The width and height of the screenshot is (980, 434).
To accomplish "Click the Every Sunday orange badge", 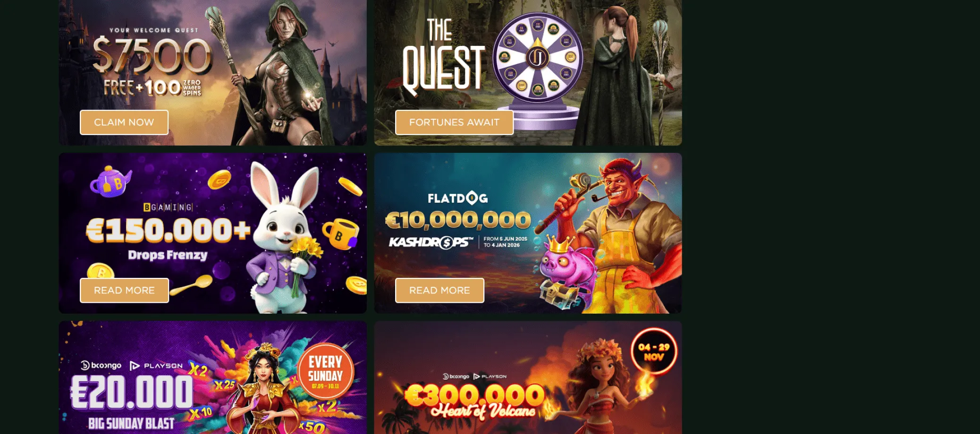I will (x=326, y=372).
